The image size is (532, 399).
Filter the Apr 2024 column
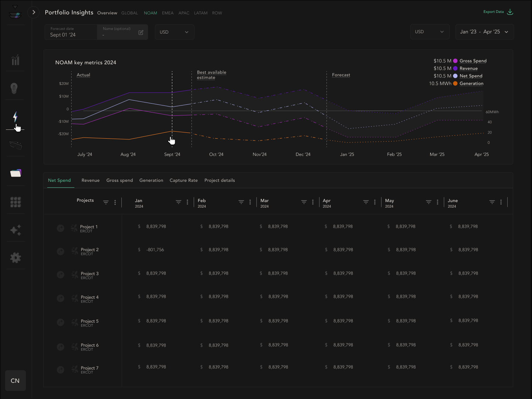tap(366, 202)
